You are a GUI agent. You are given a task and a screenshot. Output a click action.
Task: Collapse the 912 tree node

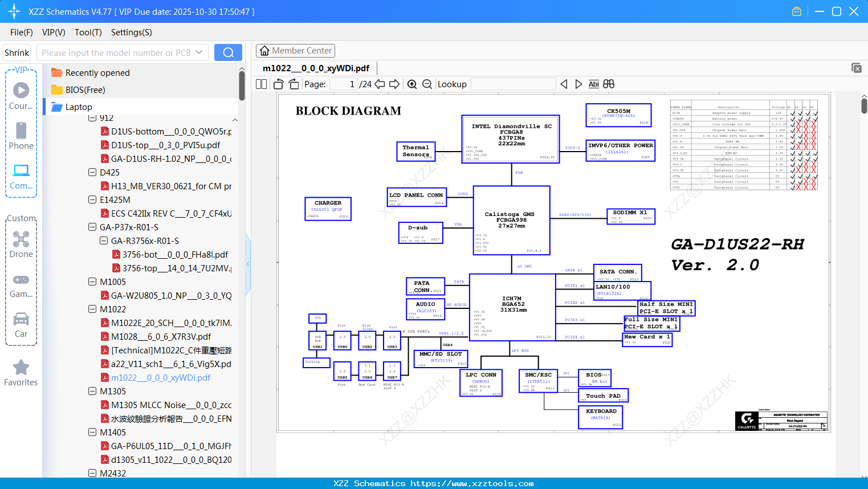[92, 118]
